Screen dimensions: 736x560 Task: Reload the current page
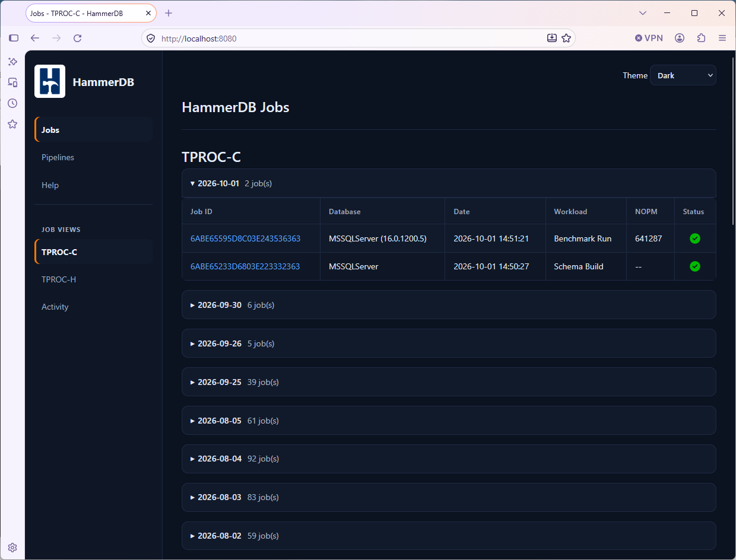77,38
